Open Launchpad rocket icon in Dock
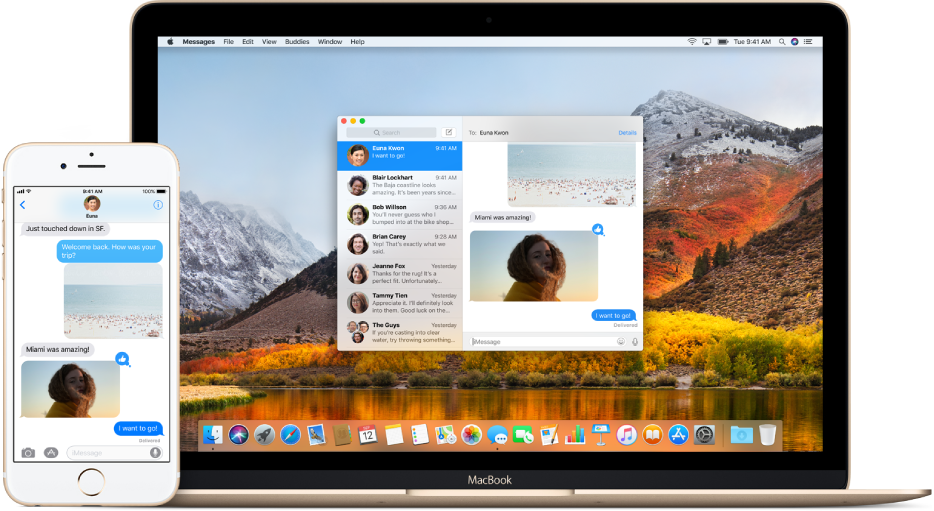934x511 pixels. [x=264, y=435]
